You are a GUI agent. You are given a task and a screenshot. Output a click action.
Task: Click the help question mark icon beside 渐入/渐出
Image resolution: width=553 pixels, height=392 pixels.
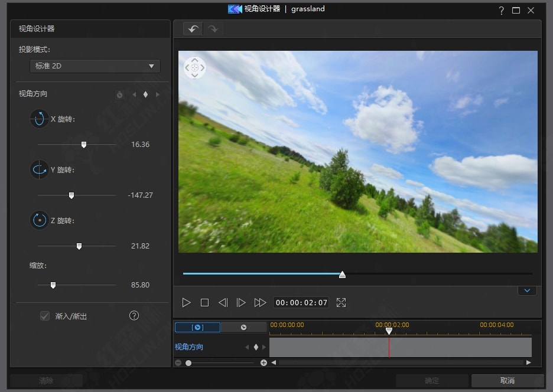point(134,316)
